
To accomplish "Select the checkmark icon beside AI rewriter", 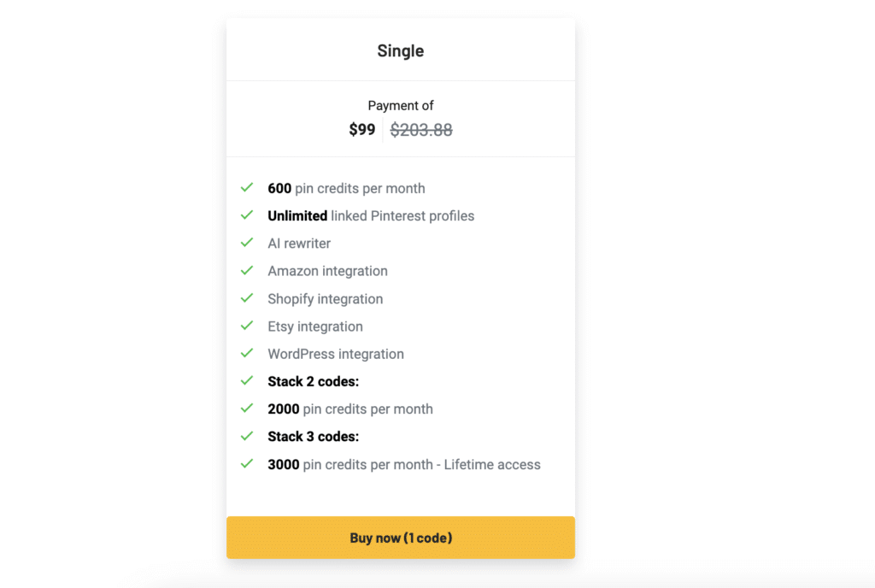I will 247,243.
